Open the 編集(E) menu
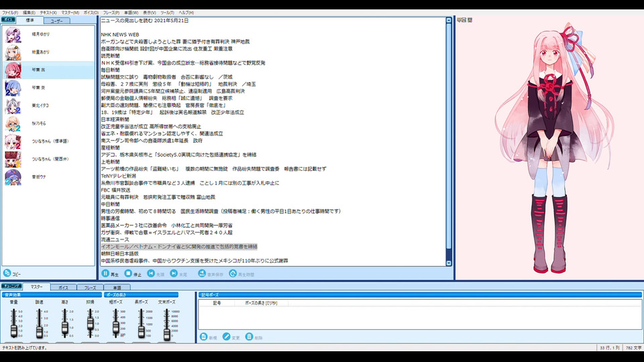This screenshot has width=644, height=362. 29,13
